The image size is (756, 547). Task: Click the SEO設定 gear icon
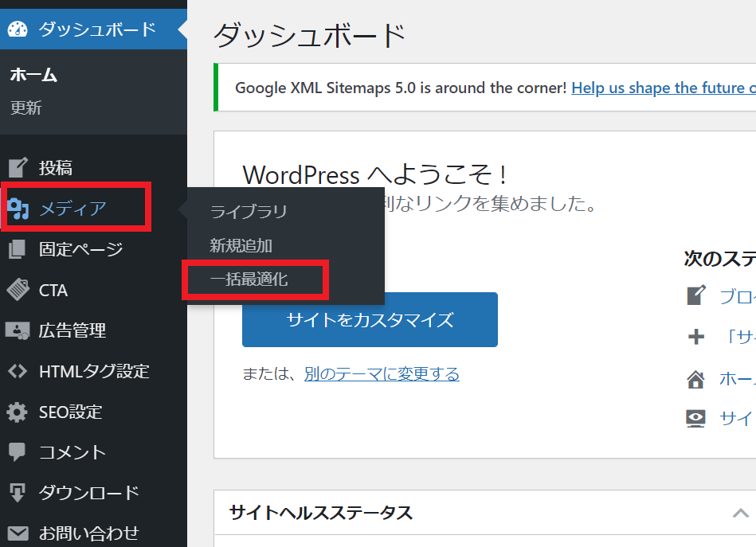pyautogui.click(x=18, y=412)
